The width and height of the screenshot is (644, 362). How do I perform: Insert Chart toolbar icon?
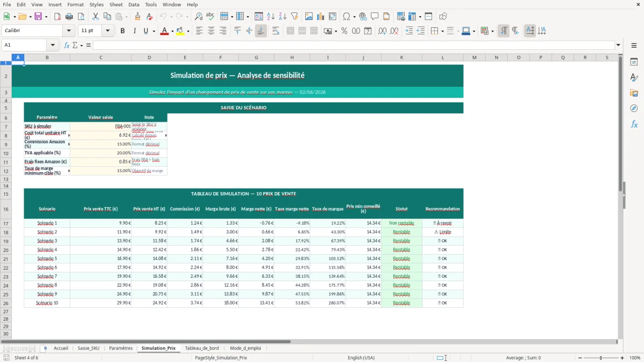point(321,16)
